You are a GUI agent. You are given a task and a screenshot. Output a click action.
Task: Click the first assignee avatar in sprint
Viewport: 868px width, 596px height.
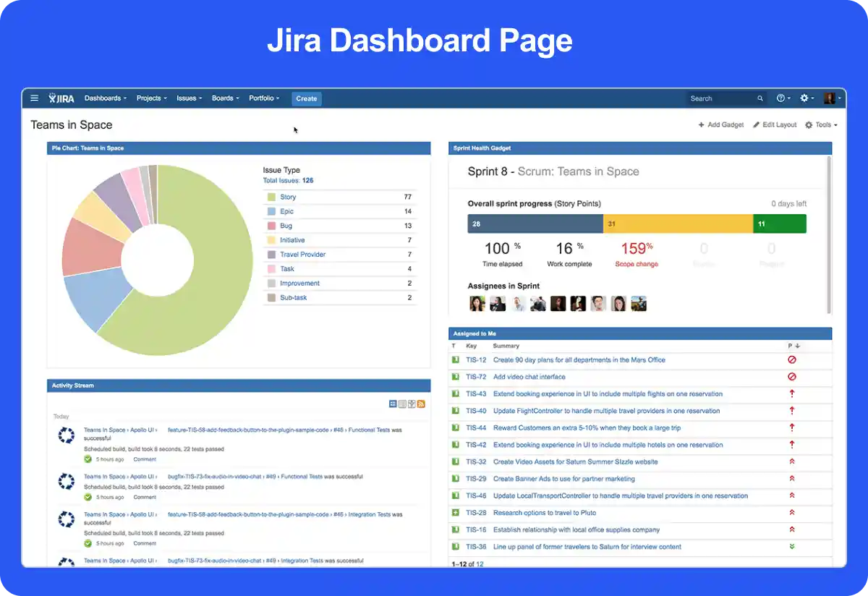pos(477,304)
